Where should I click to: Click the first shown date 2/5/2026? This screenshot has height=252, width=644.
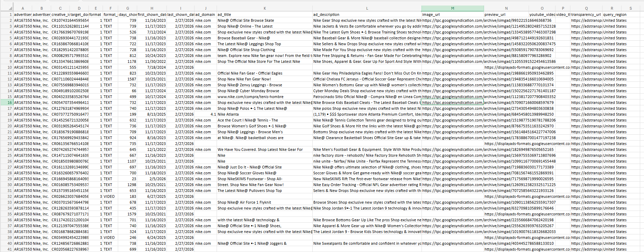pyautogui.click(x=152, y=179)
